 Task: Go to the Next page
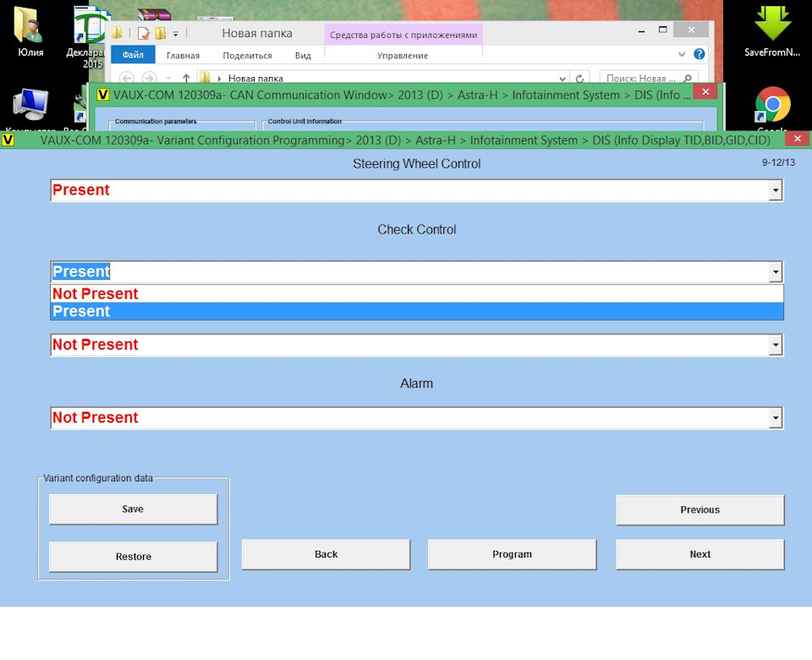coord(700,554)
